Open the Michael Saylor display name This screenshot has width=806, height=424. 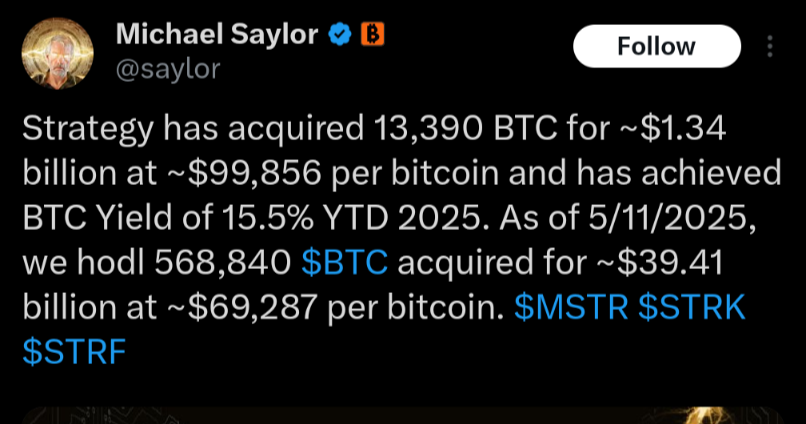tap(217, 34)
